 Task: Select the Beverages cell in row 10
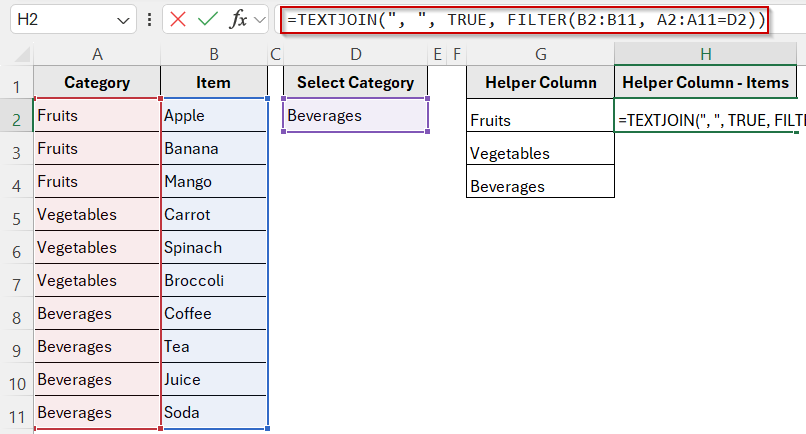97,379
